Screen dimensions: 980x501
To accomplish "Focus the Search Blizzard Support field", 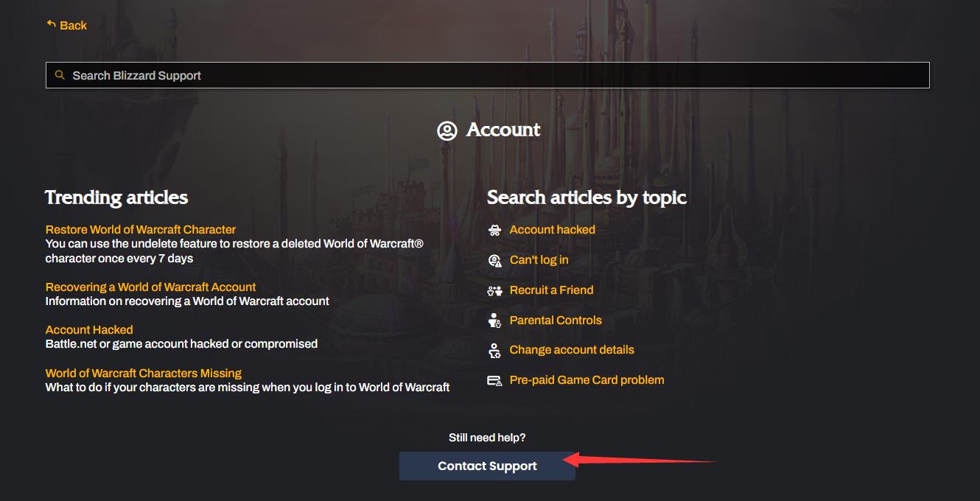I will coord(486,75).
